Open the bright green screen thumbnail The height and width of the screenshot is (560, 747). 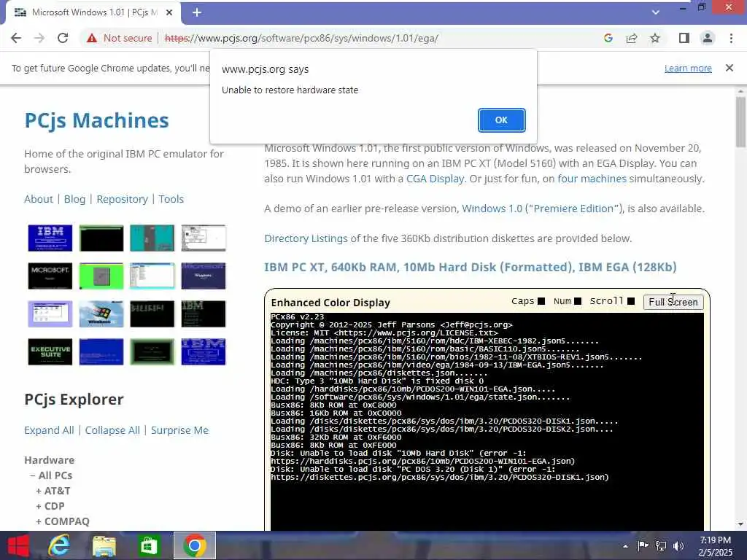101,276
